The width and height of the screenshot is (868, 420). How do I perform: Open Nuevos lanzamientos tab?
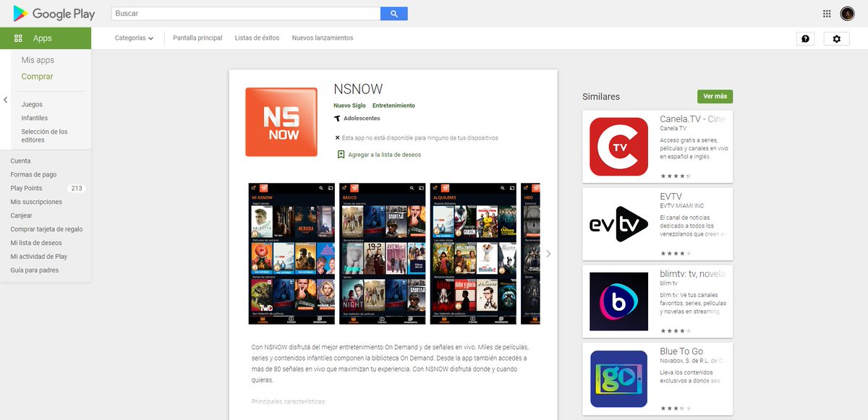[x=323, y=38]
